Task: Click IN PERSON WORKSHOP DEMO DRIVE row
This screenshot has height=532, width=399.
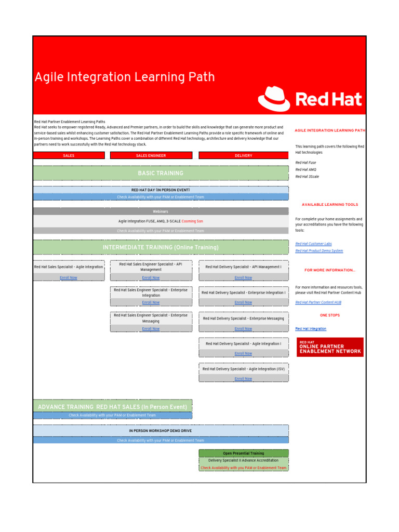Action: tap(161, 431)
